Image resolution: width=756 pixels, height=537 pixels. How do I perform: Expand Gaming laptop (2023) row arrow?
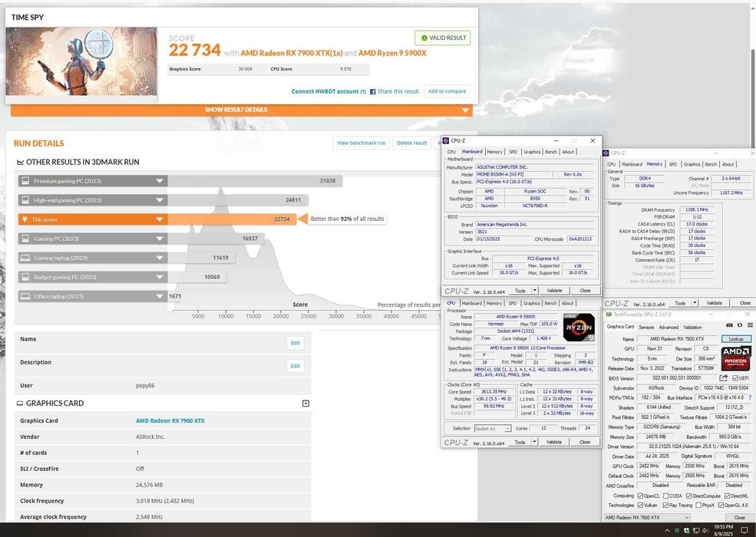[160, 258]
